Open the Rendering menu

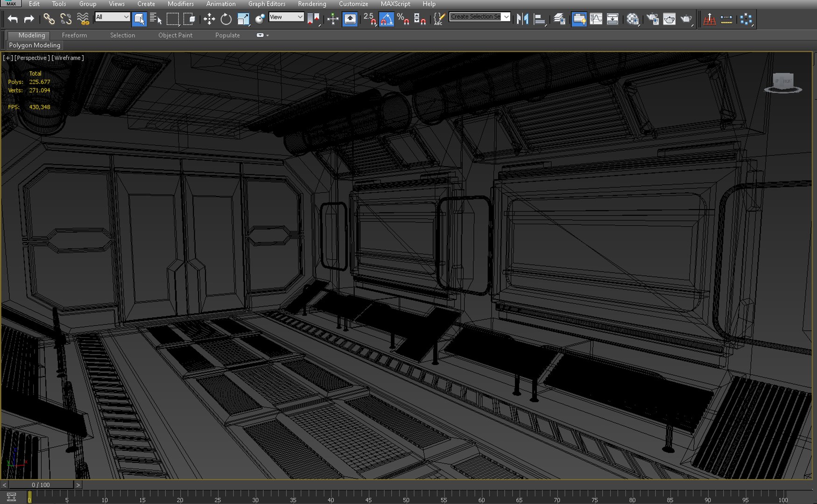point(312,4)
